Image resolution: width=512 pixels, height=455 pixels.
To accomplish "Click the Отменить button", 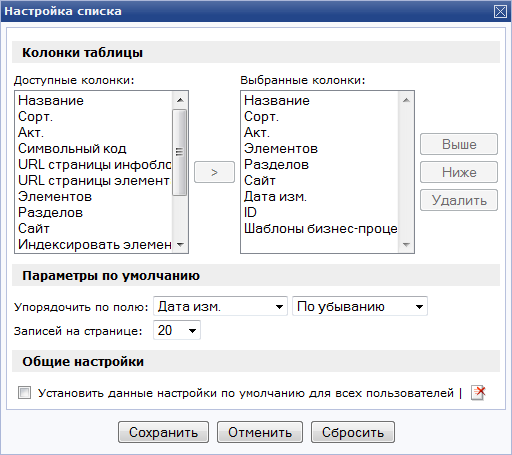I will click(260, 432).
